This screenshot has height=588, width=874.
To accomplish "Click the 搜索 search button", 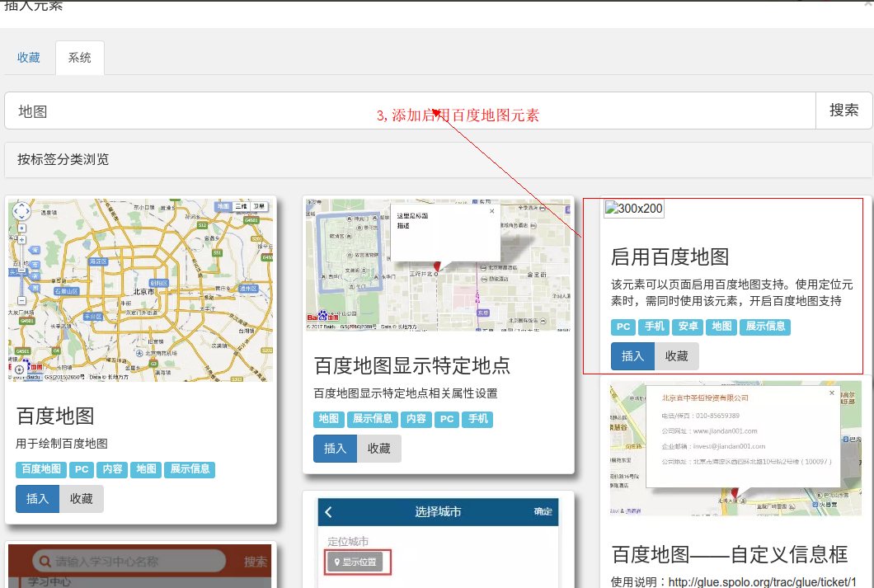I will click(x=843, y=111).
